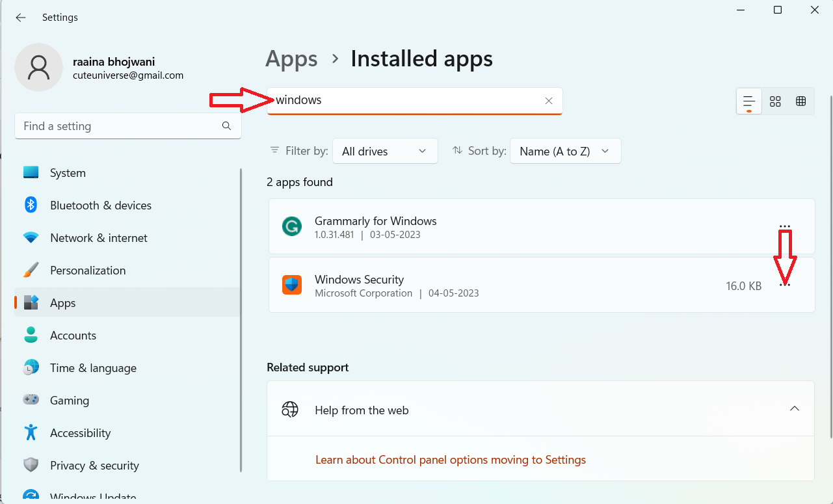Switch to grid view layout
The image size is (833, 504).
pyautogui.click(x=775, y=101)
